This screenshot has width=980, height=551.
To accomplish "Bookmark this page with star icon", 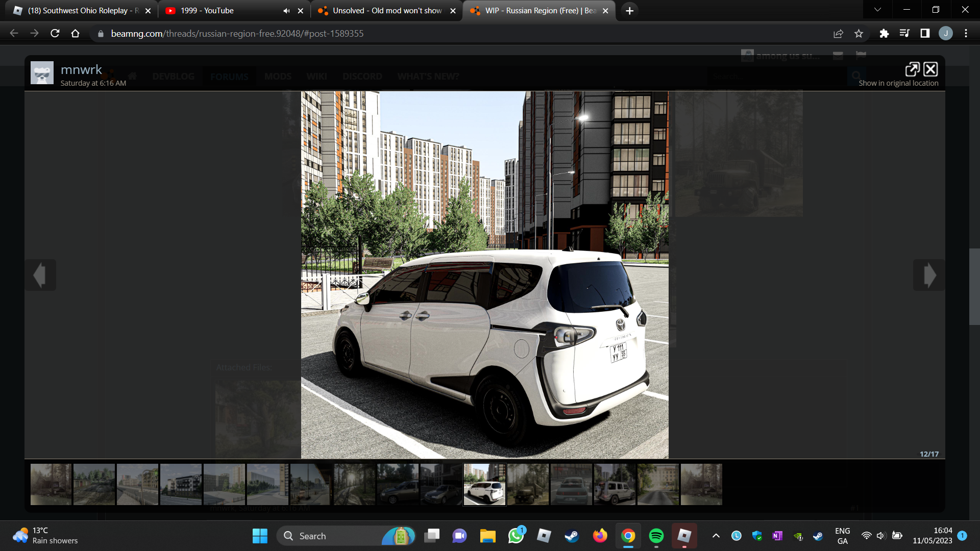I will (x=859, y=34).
